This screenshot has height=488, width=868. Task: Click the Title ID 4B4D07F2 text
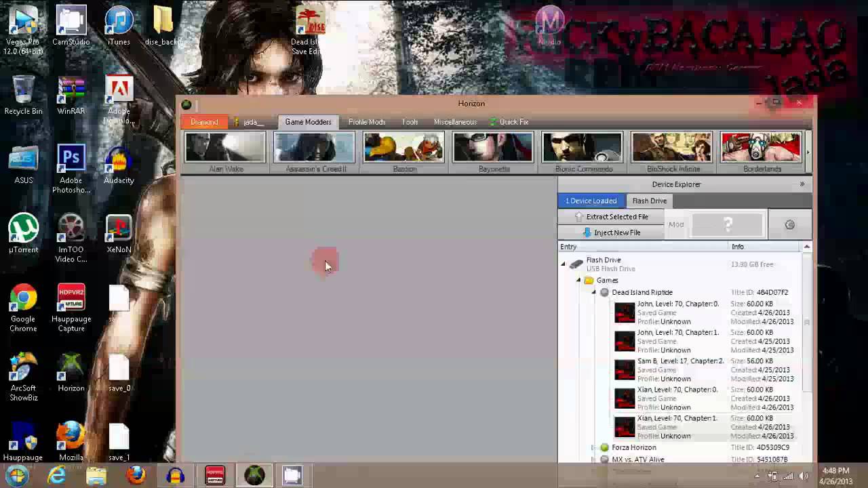point(759,292)
